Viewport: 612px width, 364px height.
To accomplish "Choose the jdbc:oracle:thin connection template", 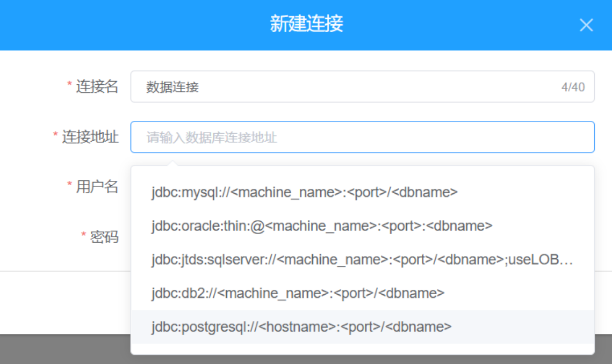I will 322,226.
